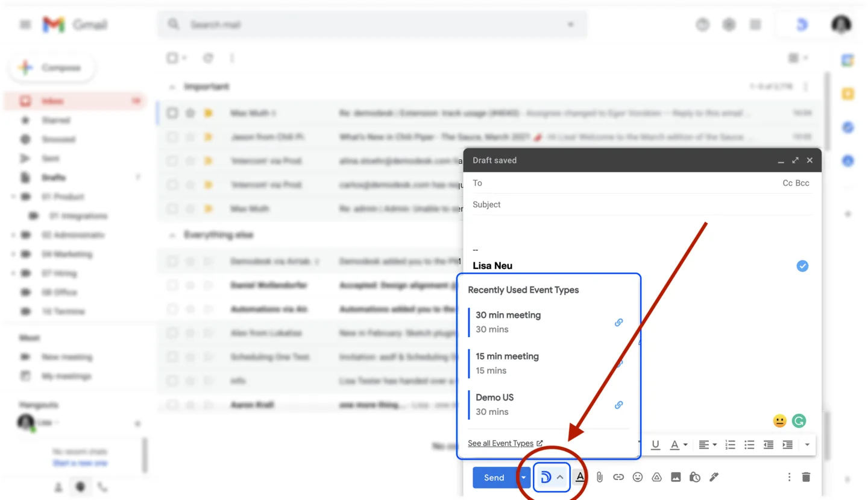This screenshot has width=868, height=500.
Task: Collapse the Demodesk event types chevron
Action: [x=560, y=477]
